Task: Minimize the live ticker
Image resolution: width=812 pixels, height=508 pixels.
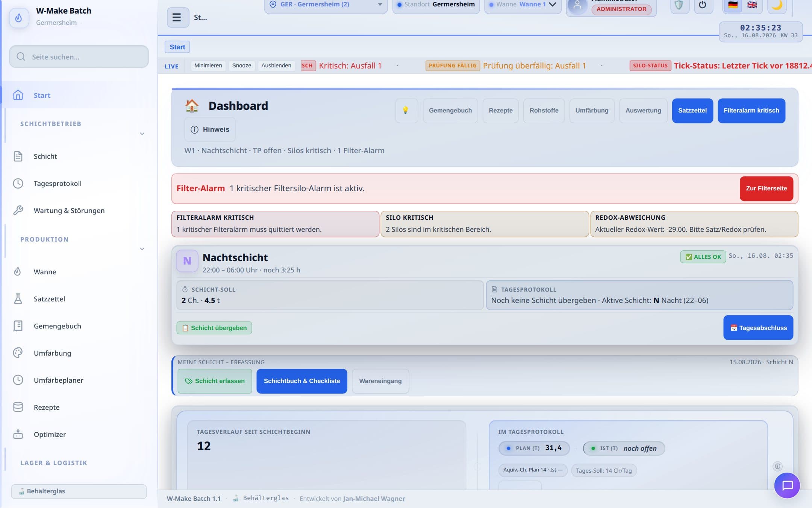Action: (x=208, y=65)
